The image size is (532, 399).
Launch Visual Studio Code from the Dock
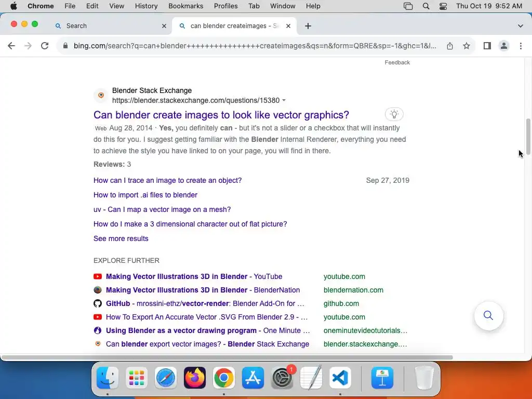tap(340, 378)
